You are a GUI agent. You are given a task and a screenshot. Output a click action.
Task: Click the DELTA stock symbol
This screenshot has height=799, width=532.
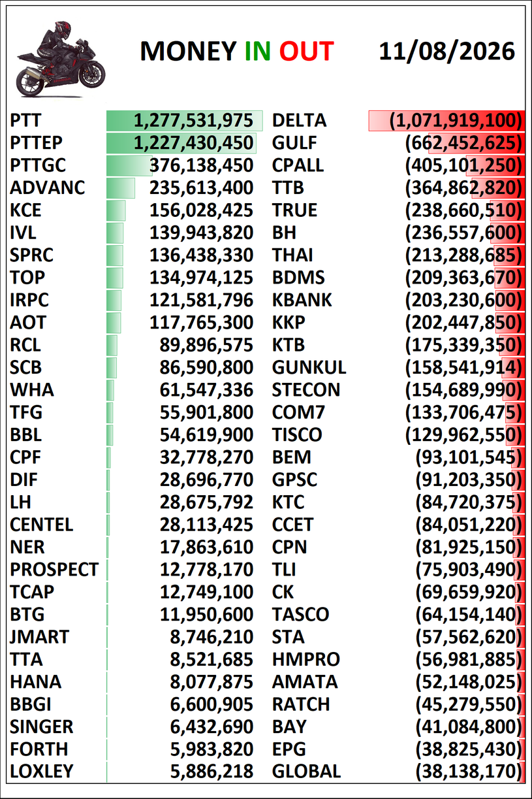pyautogui.click(x=299, y=121)
